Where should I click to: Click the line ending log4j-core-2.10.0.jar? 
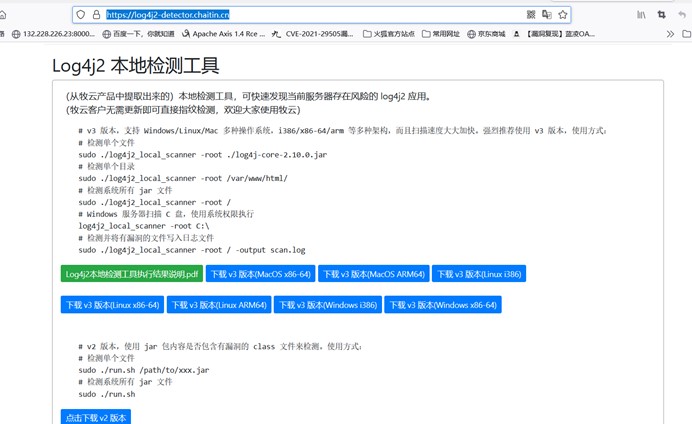203,155
